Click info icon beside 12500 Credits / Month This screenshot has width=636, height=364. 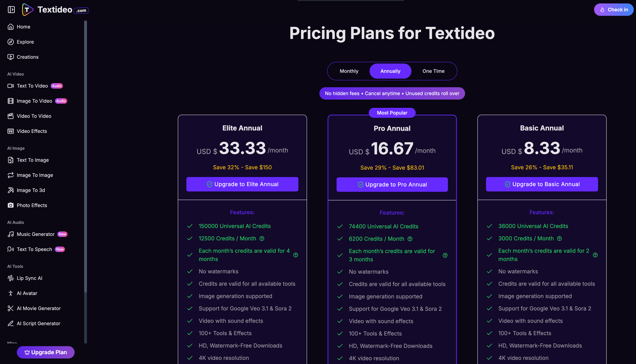pos(262,238)
